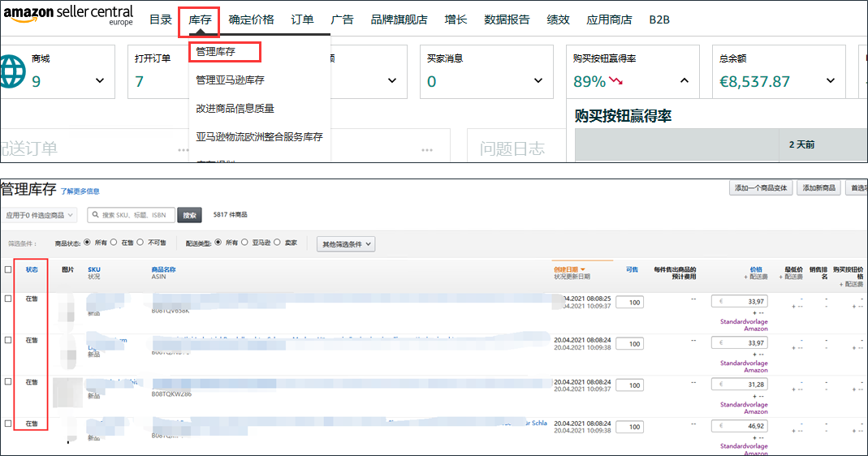Open the 应用于0件选定商品 dropdown
Viewport: 868px width, 456px height.
click(x=40, y=215)
